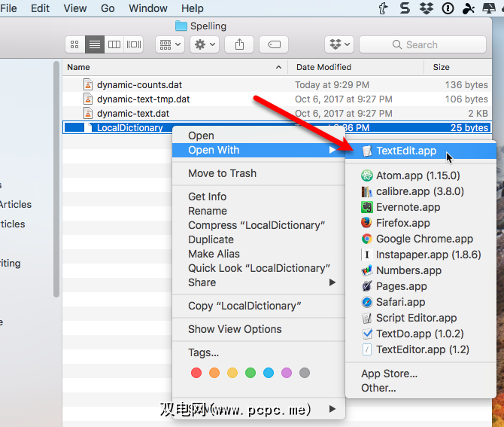The image size is (504, 427).
Task: Sort the list by Size column
Action: [458, 67]
